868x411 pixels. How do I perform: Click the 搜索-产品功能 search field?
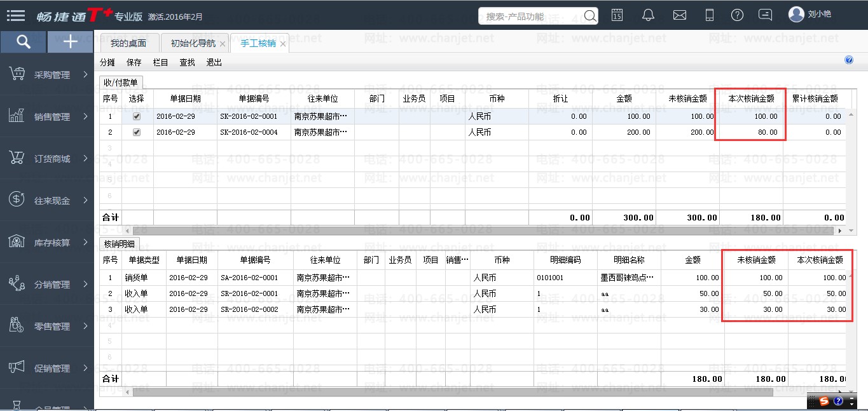[531, 17]
